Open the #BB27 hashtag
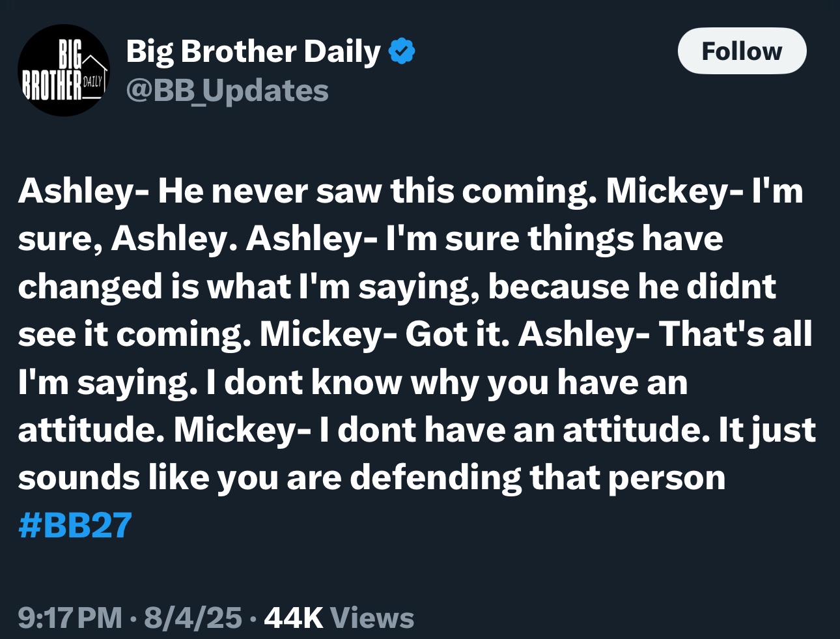This screenshot has width=840, height=639. coord(75,525)
